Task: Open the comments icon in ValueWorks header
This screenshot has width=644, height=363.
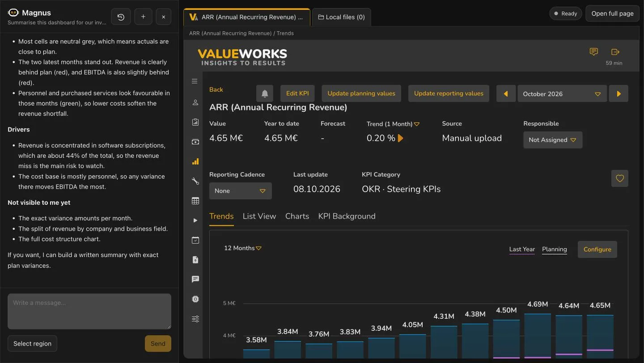Action: [594, 52]
